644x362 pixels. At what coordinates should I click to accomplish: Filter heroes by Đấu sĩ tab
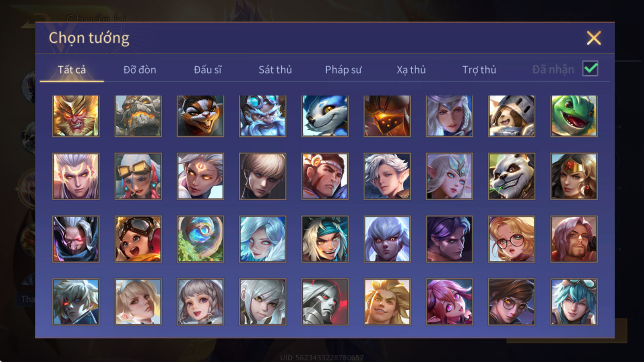pyautogui.click(x=207, y=70)
